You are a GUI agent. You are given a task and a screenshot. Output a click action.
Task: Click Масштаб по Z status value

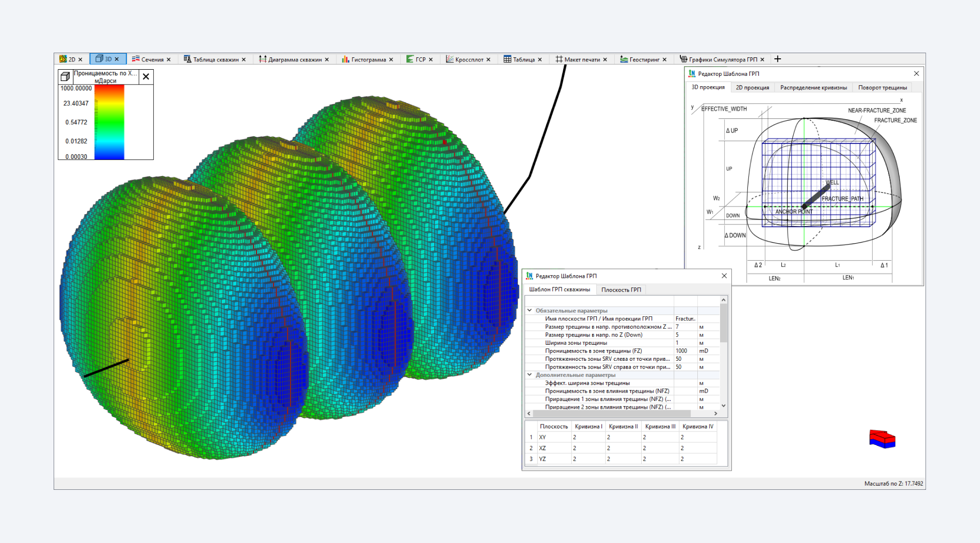point(893,484)
